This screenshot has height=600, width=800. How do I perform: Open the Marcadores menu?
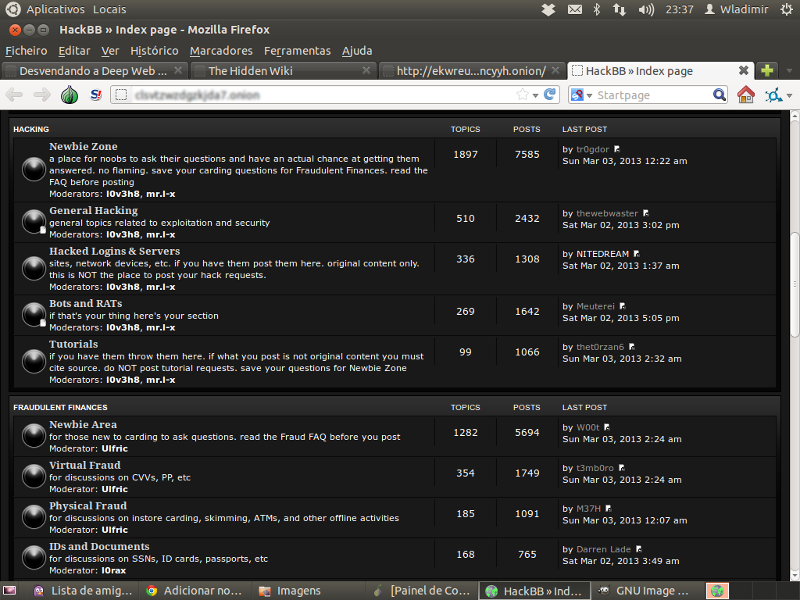[x=221, y=51]
